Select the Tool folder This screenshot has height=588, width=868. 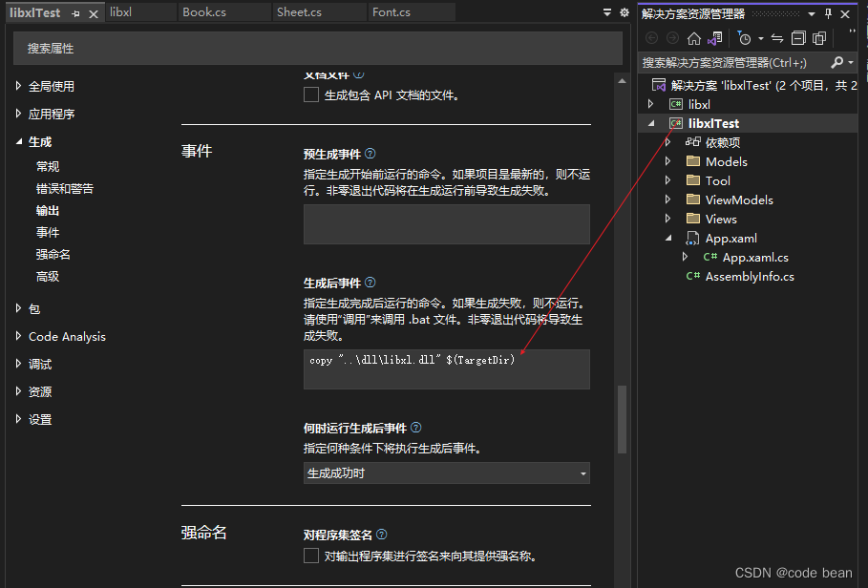coord(717,180)
